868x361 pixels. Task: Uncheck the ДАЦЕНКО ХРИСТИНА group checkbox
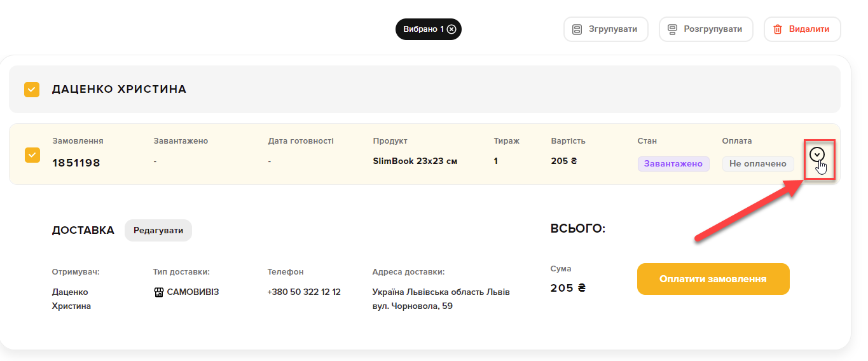click(32, 90)
